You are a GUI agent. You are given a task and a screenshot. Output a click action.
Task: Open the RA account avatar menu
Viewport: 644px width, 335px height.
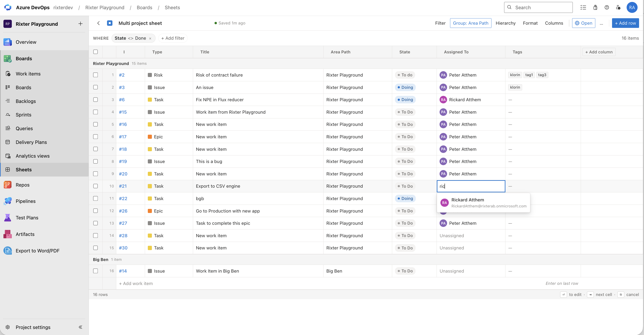[632, 8]
